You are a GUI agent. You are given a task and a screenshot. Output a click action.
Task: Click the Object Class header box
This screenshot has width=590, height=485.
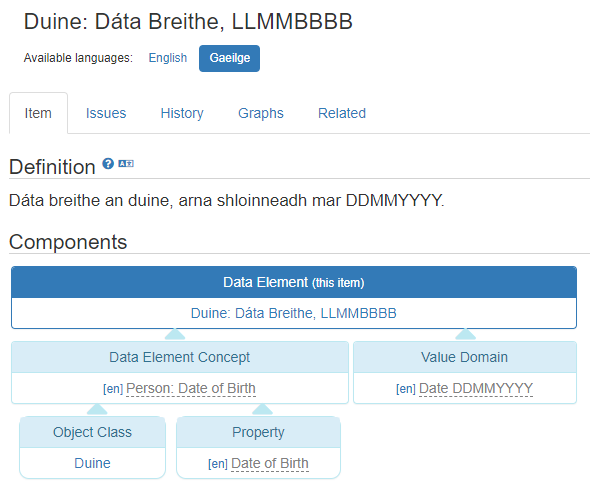(92, 432)
